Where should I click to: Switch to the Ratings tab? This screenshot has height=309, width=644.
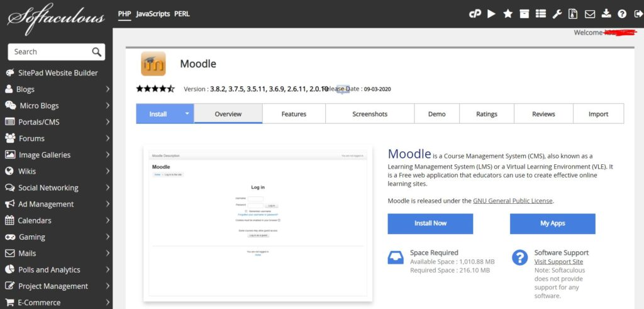tap(487, 114)
